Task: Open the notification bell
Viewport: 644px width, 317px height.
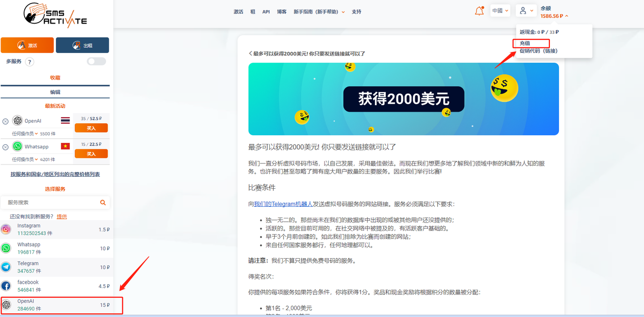Action: [x=479, y=11]
